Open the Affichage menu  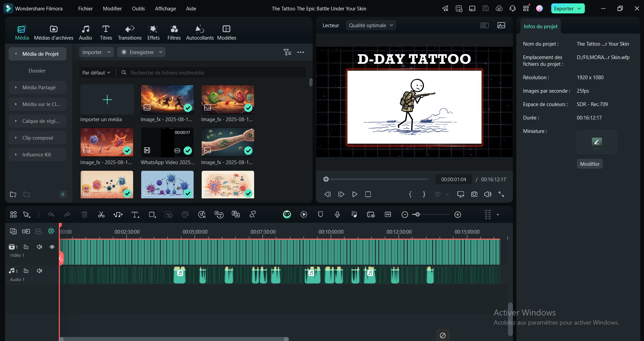click(165, 9)
